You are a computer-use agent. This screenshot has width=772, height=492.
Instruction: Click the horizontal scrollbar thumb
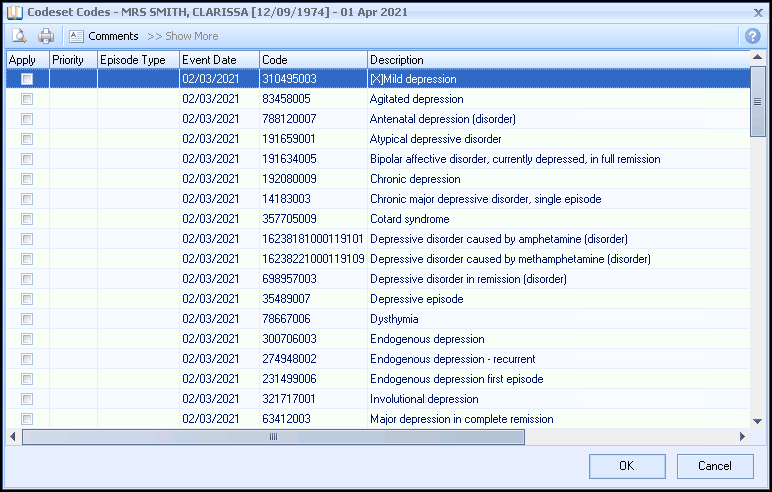[273, 436]
